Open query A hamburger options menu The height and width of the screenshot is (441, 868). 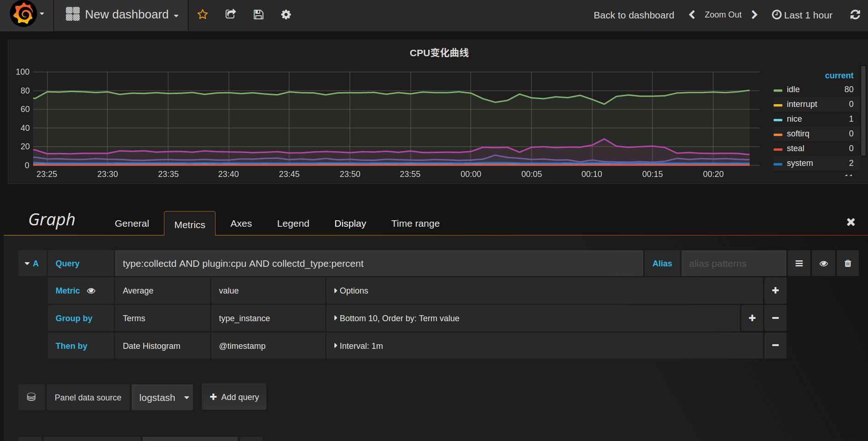pyautogui.click(x=799, y=264)
